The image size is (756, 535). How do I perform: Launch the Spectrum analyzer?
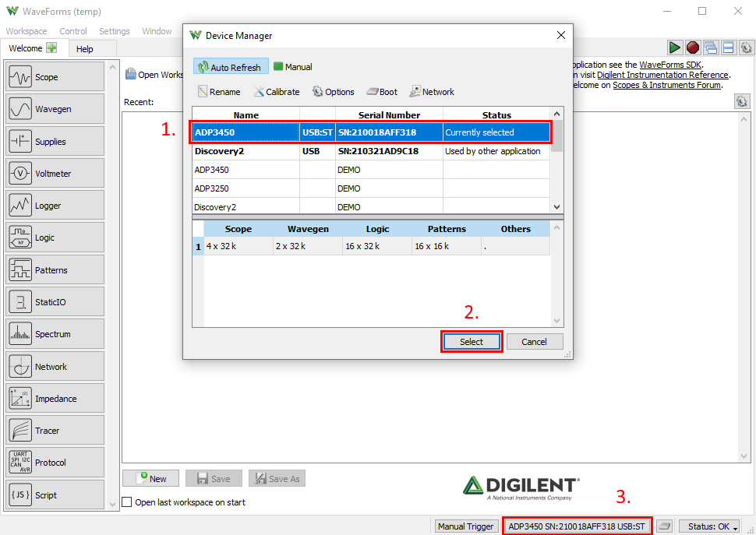coord(55,334)
